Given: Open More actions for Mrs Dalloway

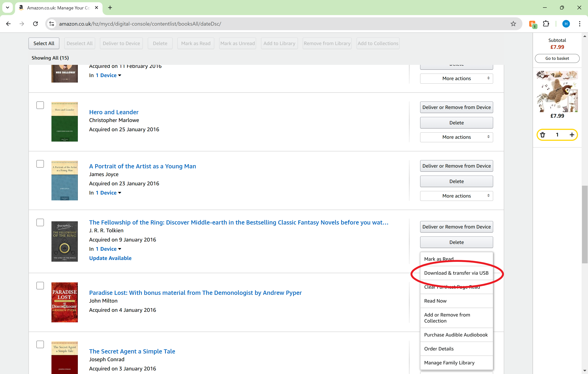Looking at the screenshot, I should (456, 78).
